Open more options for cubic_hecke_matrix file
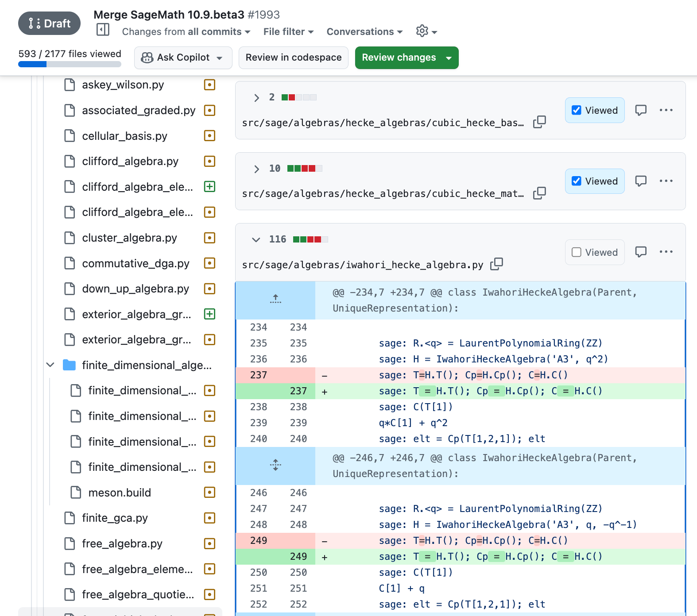Image resolution: width=697 pixels, height=616 pixels. point(666,181)
